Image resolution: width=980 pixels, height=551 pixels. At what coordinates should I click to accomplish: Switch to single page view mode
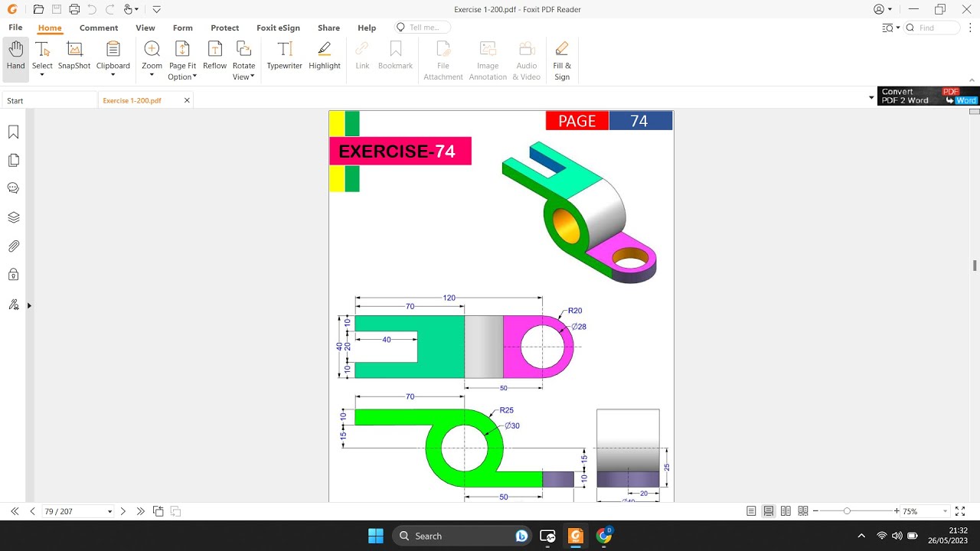[751, 511]
